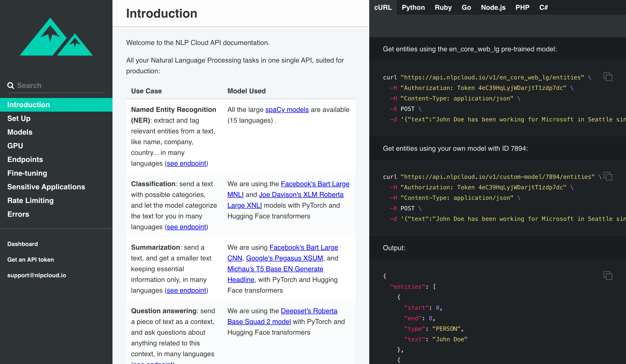Open the Models section

pyautogui.click(x=56, y=132)
